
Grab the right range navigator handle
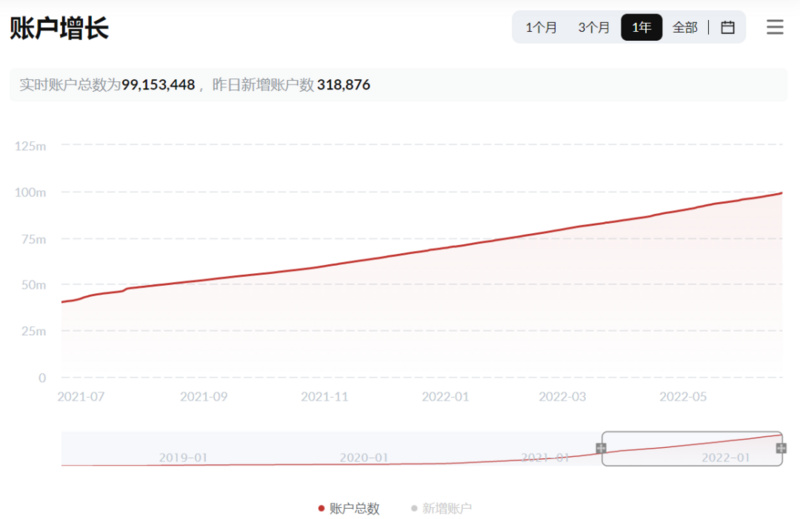[781, 448]
